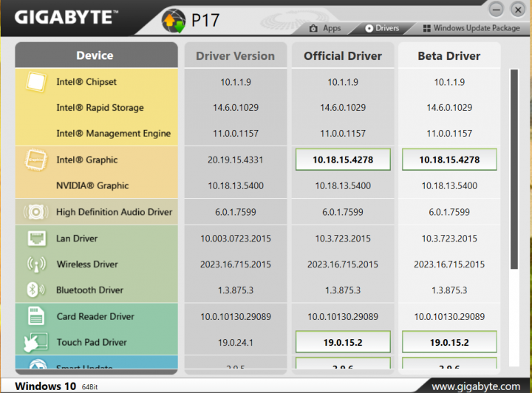
Task: Click the Lan Driver ethernet port icon
Action: pyautogui.click(x=37, y=239)
